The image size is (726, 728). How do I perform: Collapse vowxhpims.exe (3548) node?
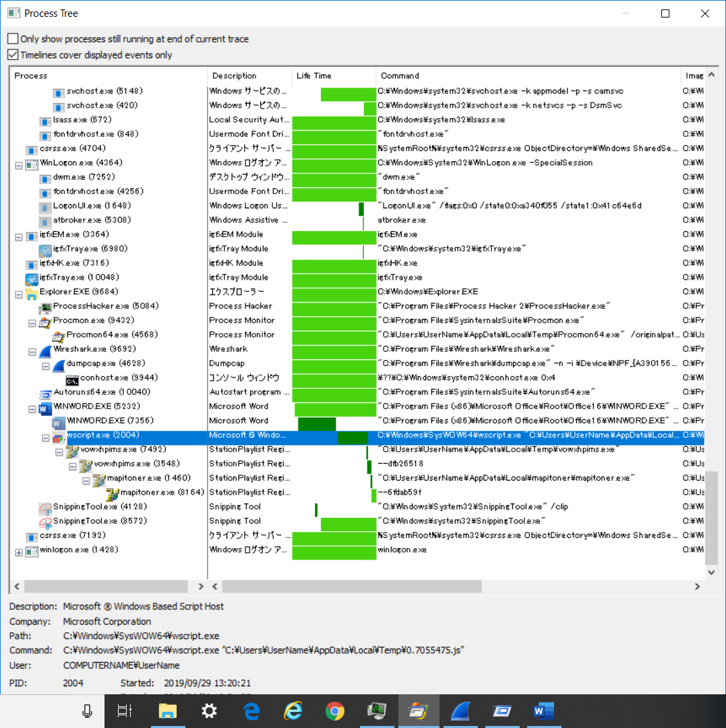point(72,466)
